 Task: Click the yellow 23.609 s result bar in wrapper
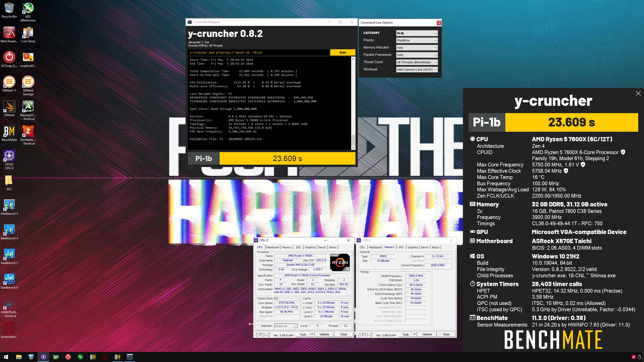coord(287,158)
